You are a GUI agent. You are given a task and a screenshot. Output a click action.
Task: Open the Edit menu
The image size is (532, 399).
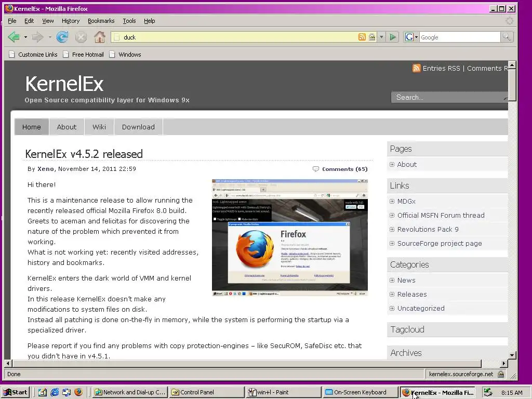point(29,21)
